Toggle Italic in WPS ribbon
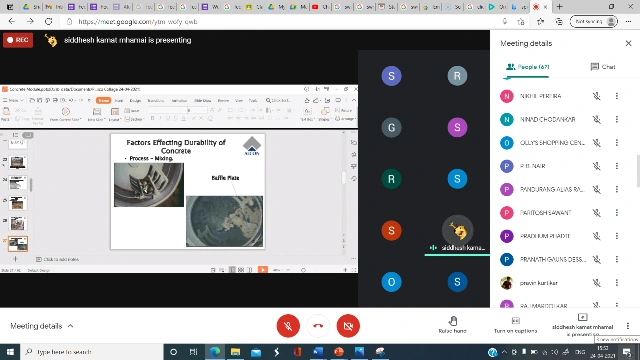The height and width of the screenshot is (360, 640). click(160, 118)
